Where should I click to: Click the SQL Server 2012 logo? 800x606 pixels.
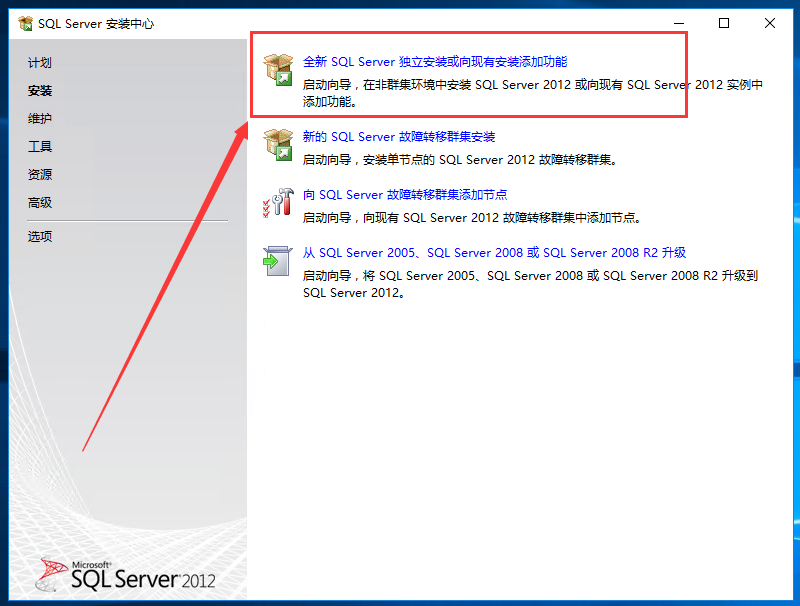[126, 575]
